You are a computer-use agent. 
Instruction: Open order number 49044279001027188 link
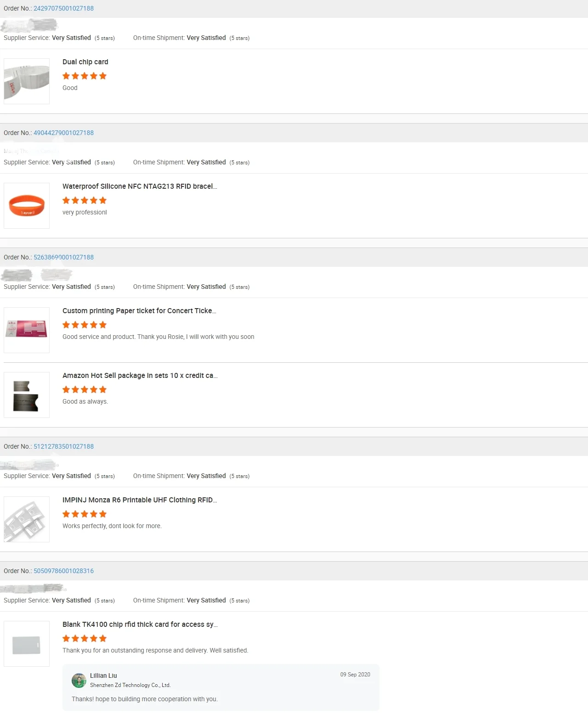(x=63, y=133)
